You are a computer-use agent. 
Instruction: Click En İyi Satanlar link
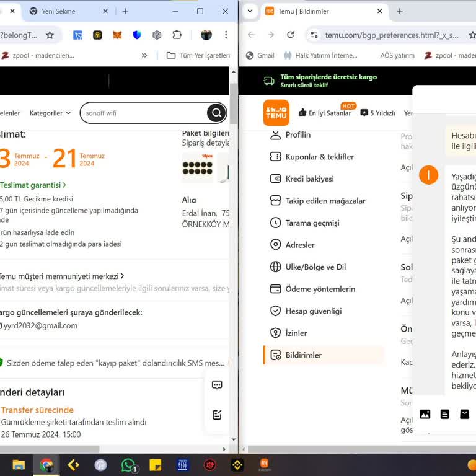click(x=325, y=113)
